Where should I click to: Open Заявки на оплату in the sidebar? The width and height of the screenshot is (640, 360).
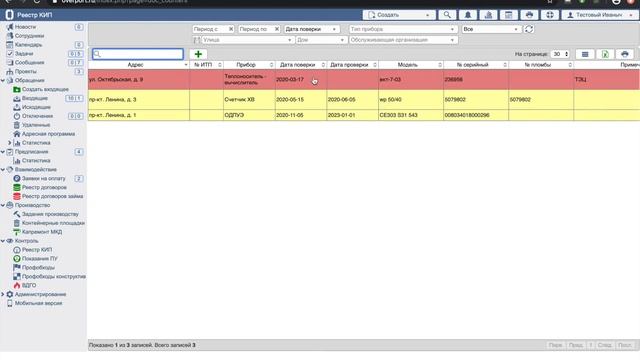pyautogui.click(x=43, y=179)
